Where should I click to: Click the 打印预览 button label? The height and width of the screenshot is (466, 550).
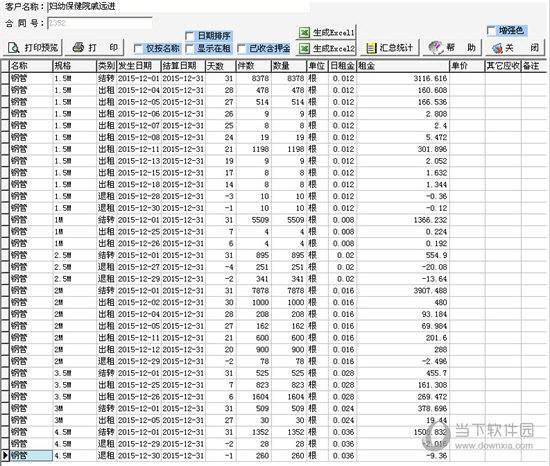coord(41,48)
